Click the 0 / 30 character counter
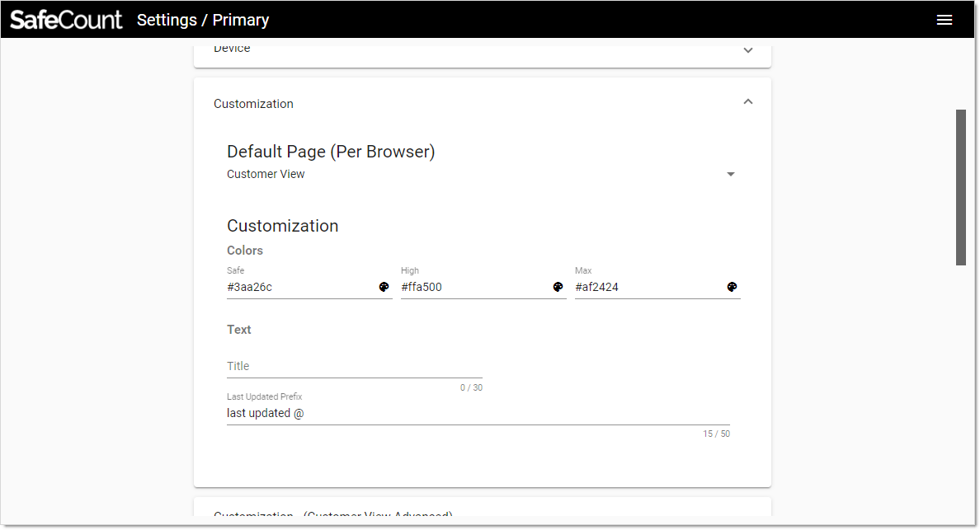Viewport: 980px width, 530px height. pyautogui.click(x=471, y=387)
